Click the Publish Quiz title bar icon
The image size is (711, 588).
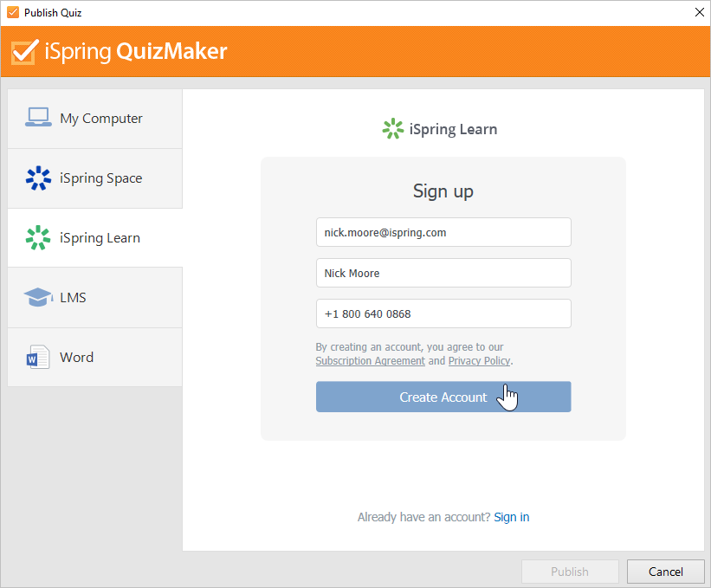(12, 12)
